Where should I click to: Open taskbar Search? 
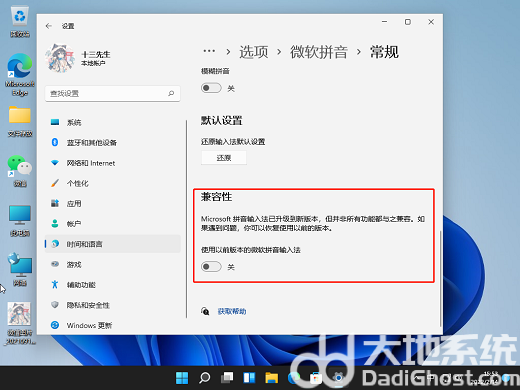pos(204,378)
